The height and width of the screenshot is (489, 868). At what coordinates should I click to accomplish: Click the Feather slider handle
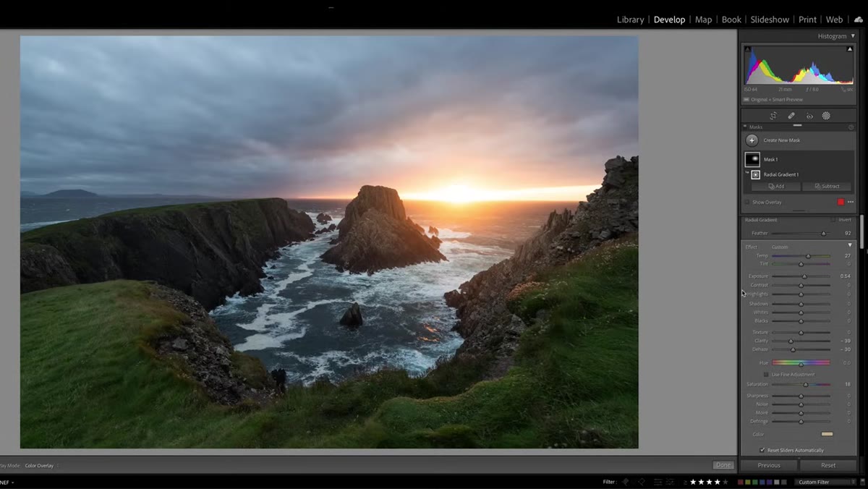coord(823,234)
